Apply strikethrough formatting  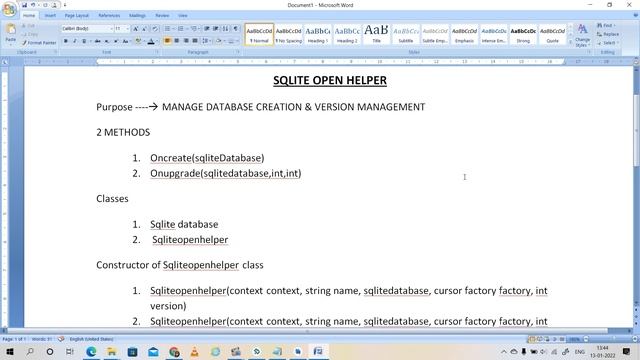click(x=97, y=41)
